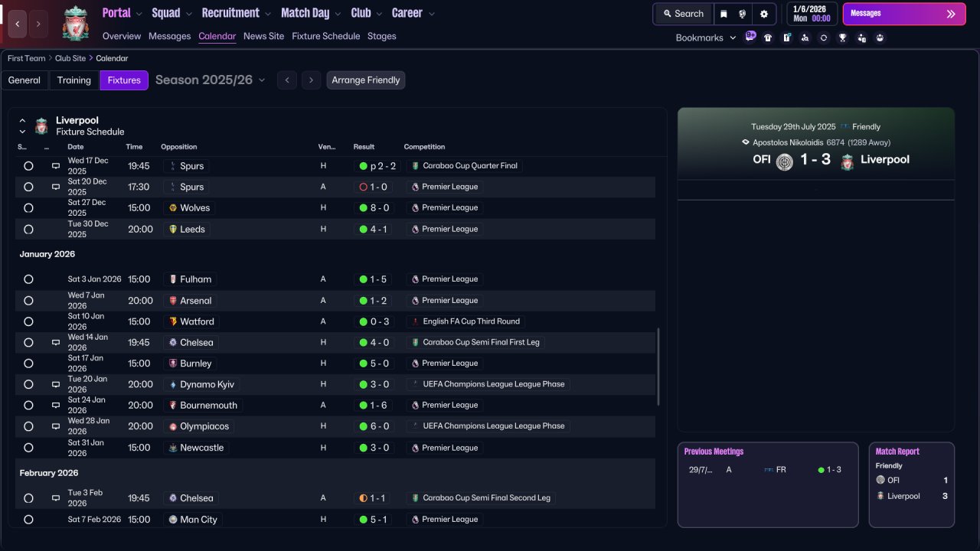Select the radio circle for the Arsenal fixture
The image size is (980, 551).
[x=28, y=301]
